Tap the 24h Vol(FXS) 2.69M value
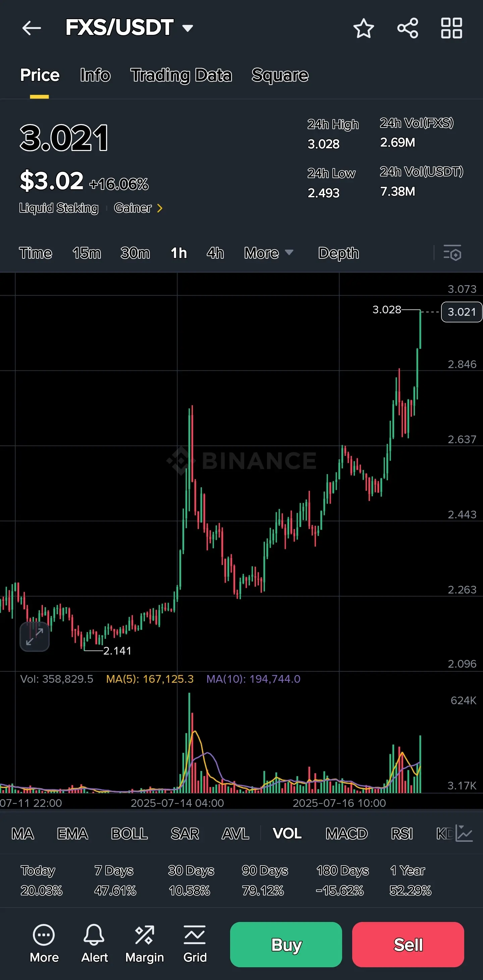Viewport: 483px width, 980px height. coord(398,143)
